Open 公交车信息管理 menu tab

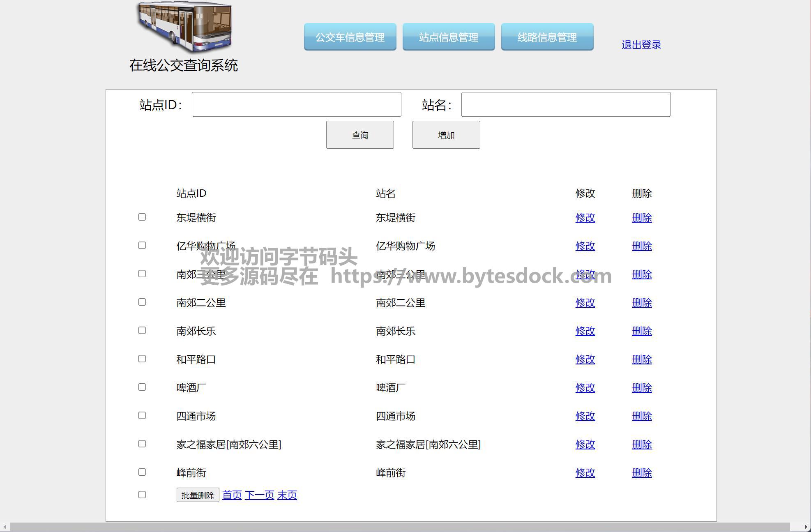pos(350,37)
